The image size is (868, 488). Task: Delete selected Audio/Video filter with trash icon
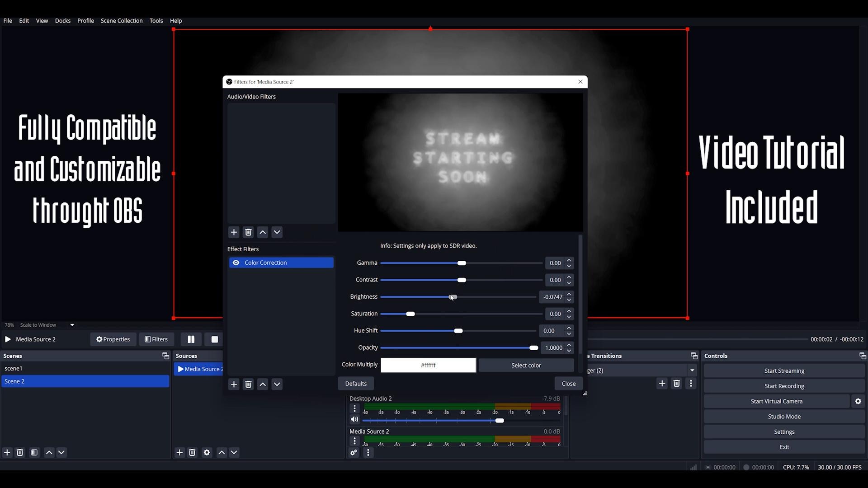[x=248, y=232]
